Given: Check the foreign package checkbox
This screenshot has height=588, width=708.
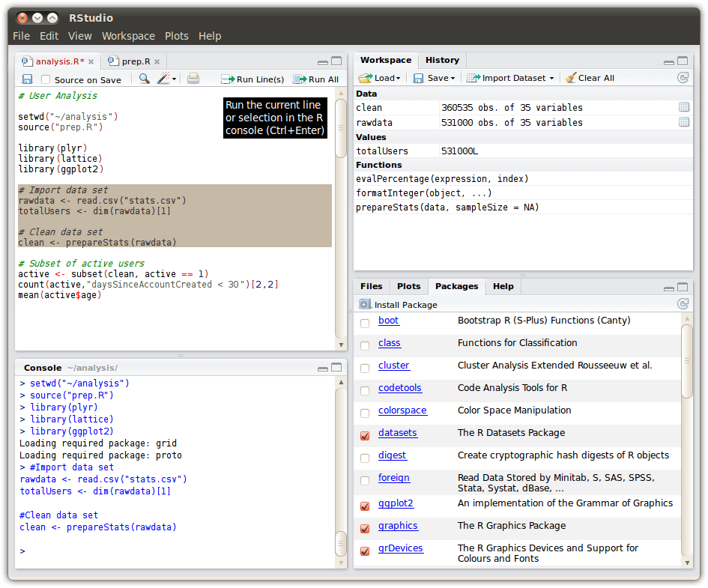Looking at the screenshot, I should point(365,481).
